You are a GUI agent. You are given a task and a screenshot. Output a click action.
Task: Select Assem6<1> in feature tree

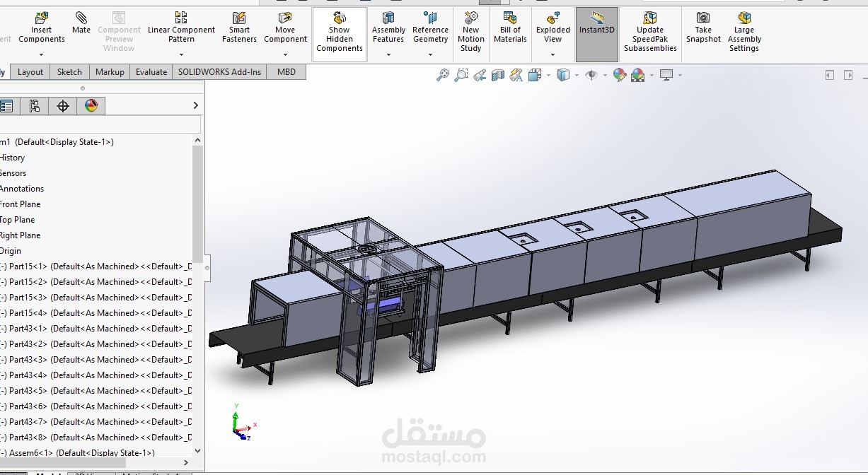point(78,453)
